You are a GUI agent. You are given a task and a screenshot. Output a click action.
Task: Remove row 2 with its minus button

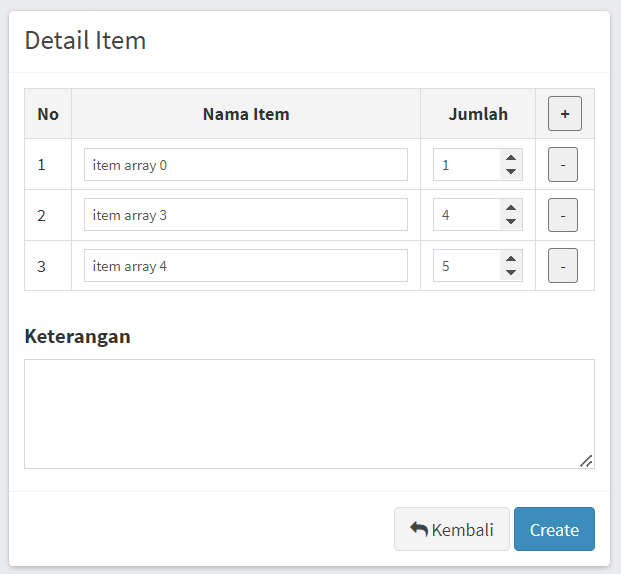(563, 215)
